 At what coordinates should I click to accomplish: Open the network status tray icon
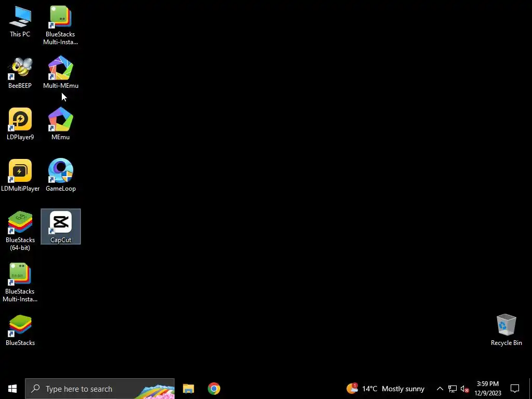pyautogui.click(x=453, y=389)
